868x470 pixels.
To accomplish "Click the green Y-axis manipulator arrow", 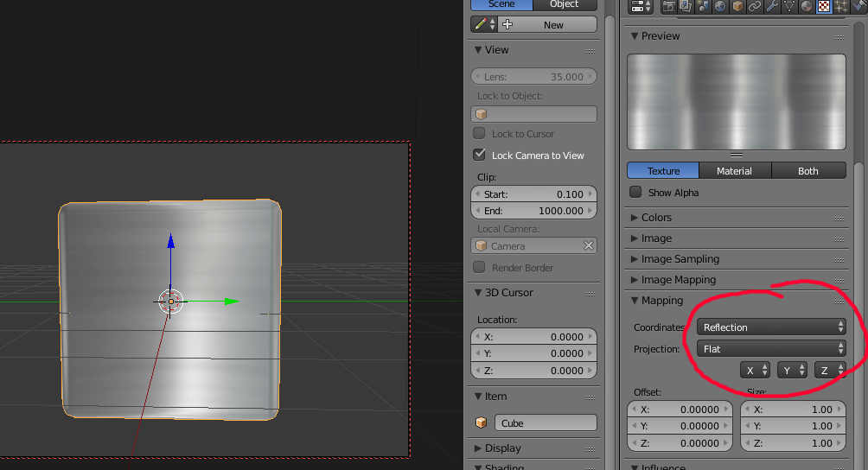I will tap(232, 302).
